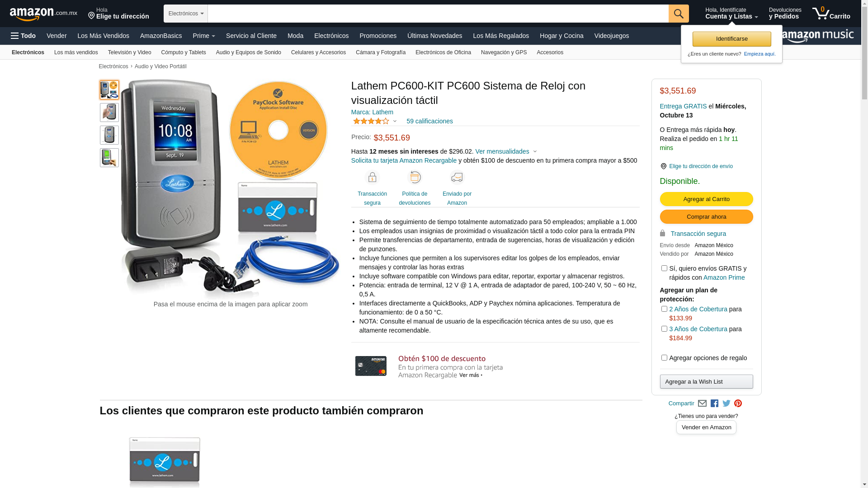Check the 2 Años de Cobertura option
Viewport: 868px width, 488px height.
point(664,309)
